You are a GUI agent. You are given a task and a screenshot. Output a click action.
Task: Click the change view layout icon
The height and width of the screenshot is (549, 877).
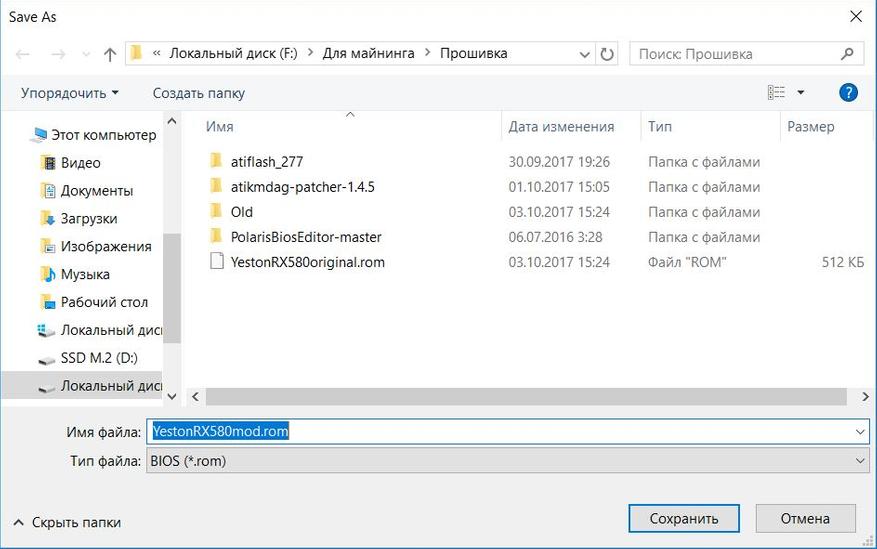[x=777, y=93]
